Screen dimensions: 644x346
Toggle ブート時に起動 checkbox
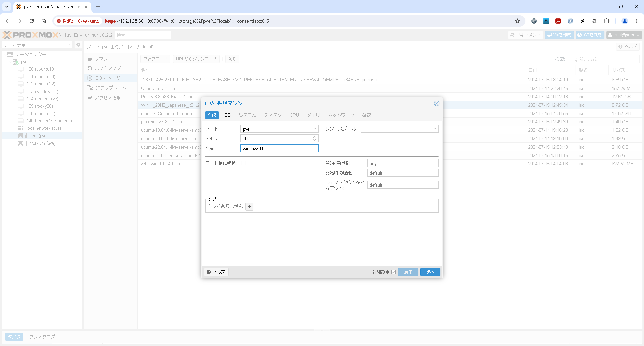click(243, 163)
